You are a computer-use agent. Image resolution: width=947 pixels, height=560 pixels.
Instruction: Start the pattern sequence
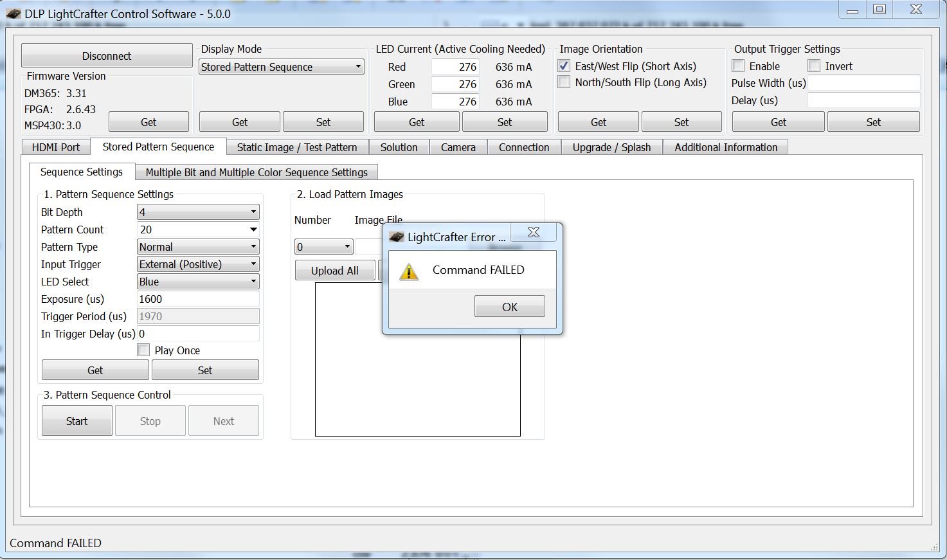click(x=77, y=421)
